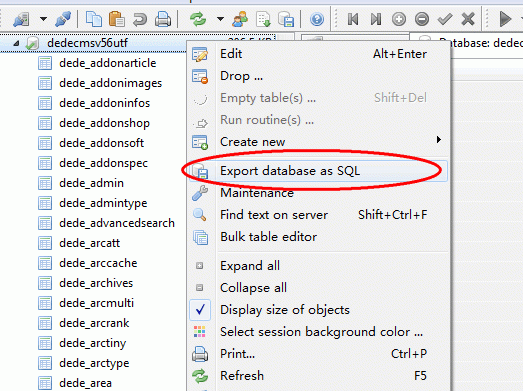The width and height of the screenshot is (526, 391).
Task: Click the Post checkmark icon
Action: [445, 19]
